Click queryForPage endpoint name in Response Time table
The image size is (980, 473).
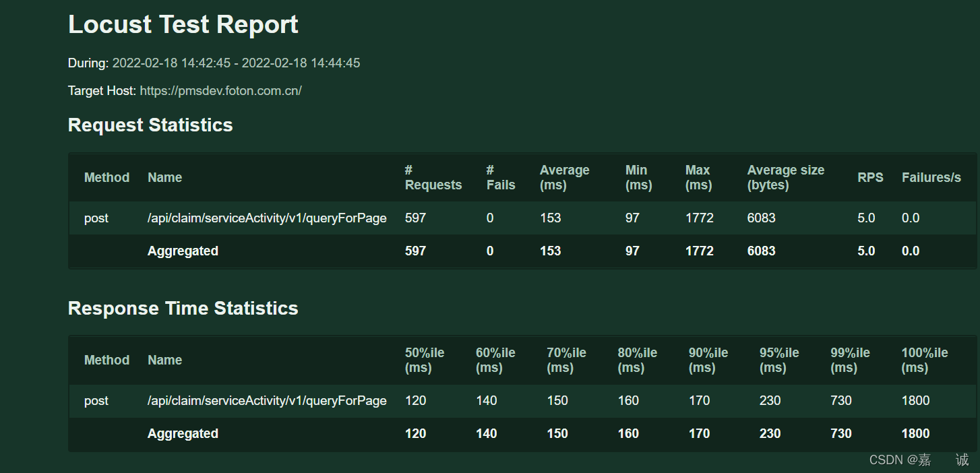[267, 401]
